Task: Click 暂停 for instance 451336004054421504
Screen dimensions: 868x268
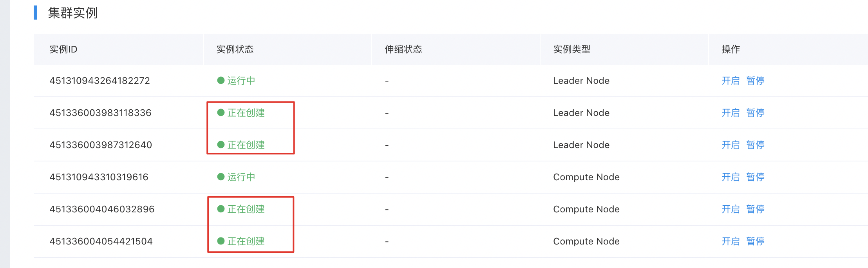Action: pos(756,241)
